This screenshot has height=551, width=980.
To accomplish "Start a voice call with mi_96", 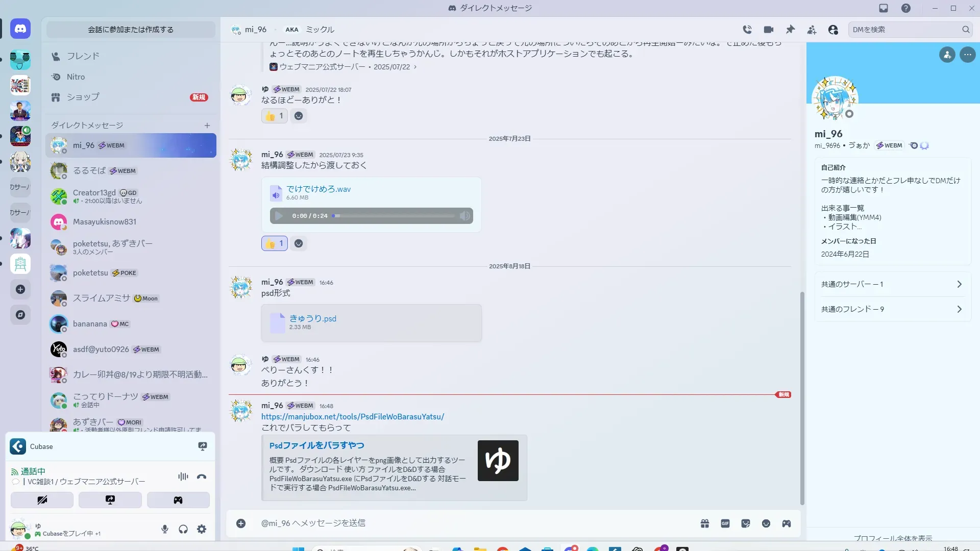I will click(747, 30).
